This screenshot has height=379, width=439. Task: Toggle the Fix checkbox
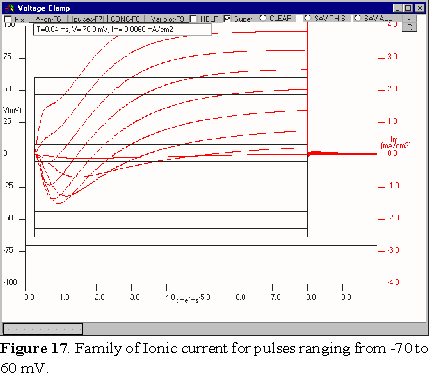tap(8, 20)
